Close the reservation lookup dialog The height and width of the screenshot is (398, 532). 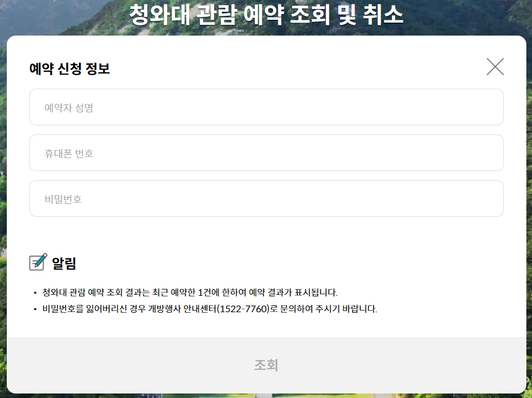point(495,66)
